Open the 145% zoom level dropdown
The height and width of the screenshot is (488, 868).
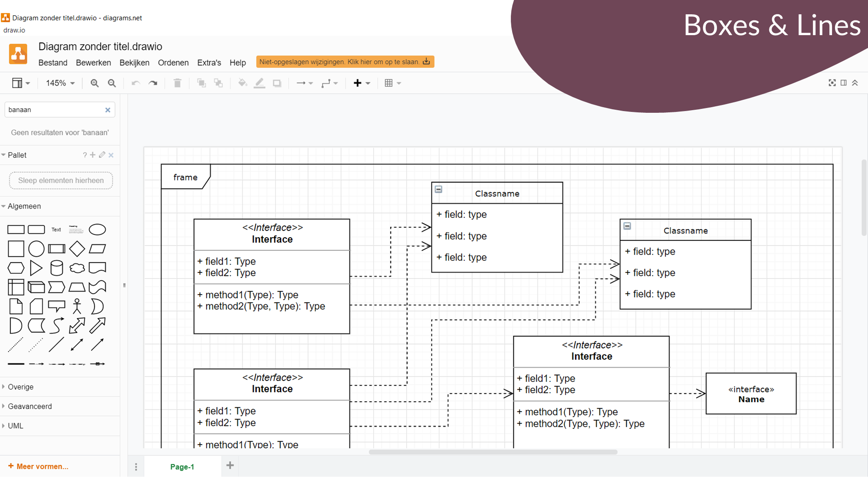point(60,83)
